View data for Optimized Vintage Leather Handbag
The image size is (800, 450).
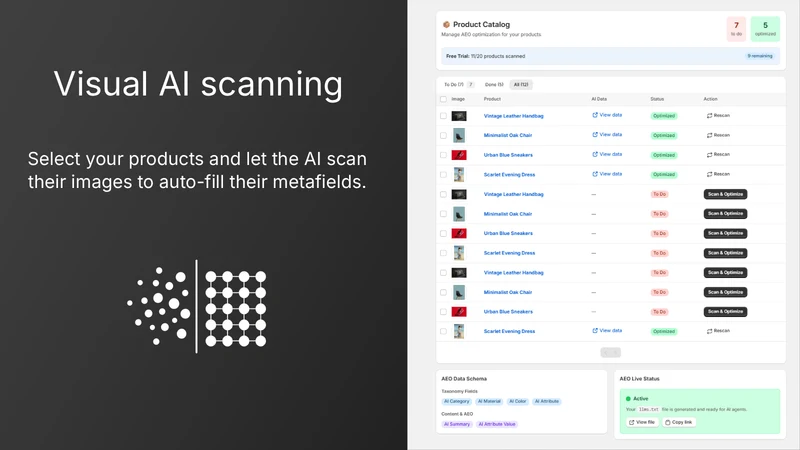pyautogui.click(x=607, y=115)
